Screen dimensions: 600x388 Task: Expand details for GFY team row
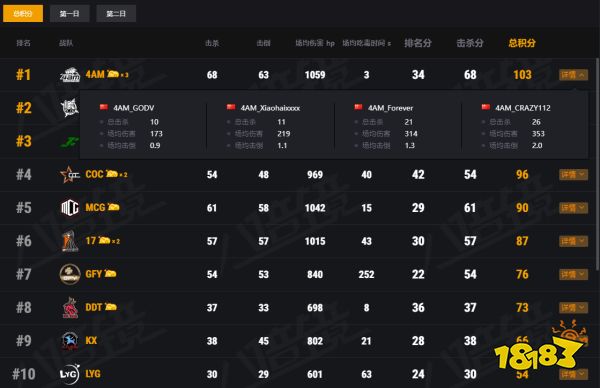point(573,274)
